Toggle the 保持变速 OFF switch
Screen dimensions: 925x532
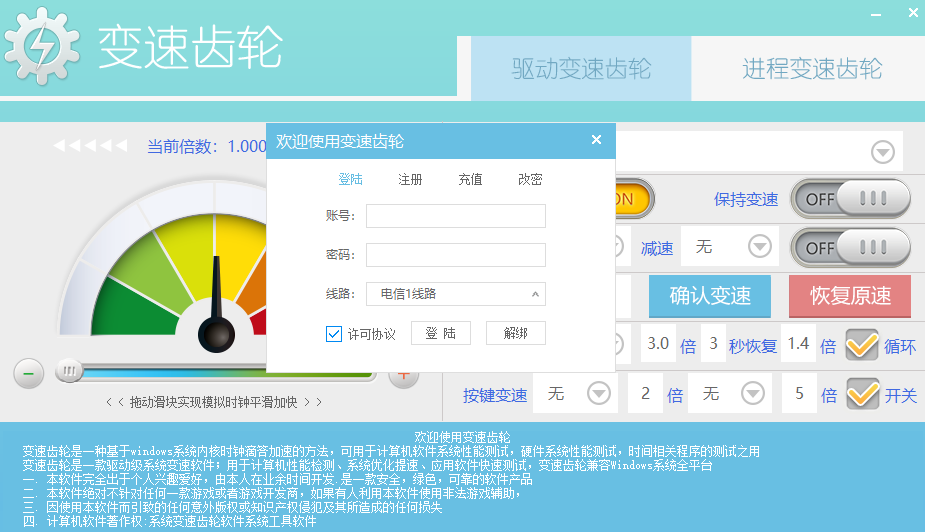[x=849, y=199]
